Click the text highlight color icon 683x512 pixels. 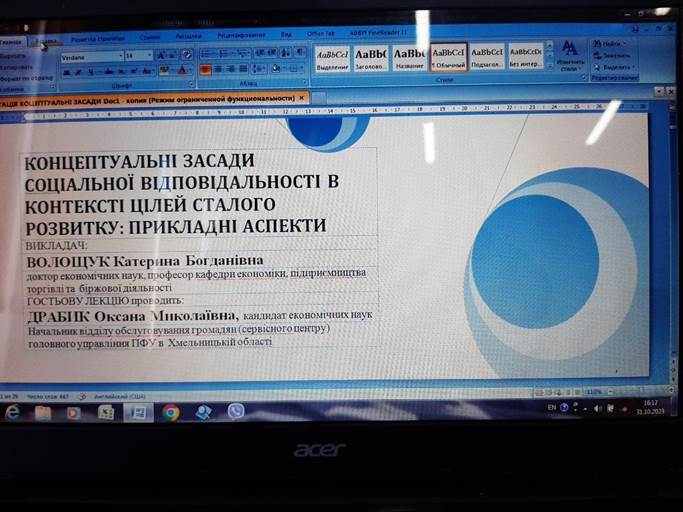coord(164,71)
